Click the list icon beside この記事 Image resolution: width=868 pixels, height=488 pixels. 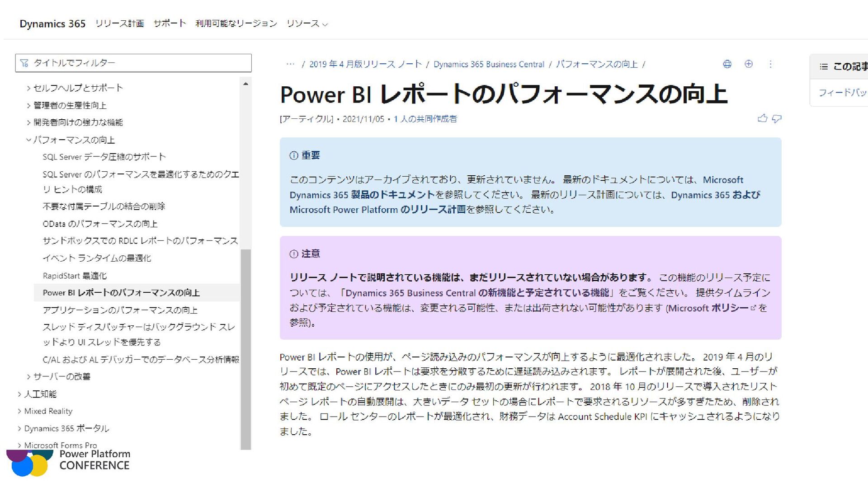824,67
